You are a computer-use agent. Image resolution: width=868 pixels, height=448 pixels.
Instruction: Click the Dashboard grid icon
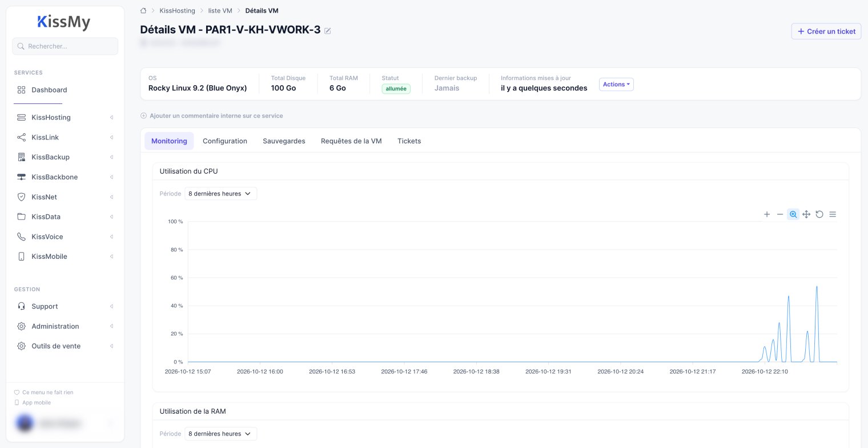(22, 90)
